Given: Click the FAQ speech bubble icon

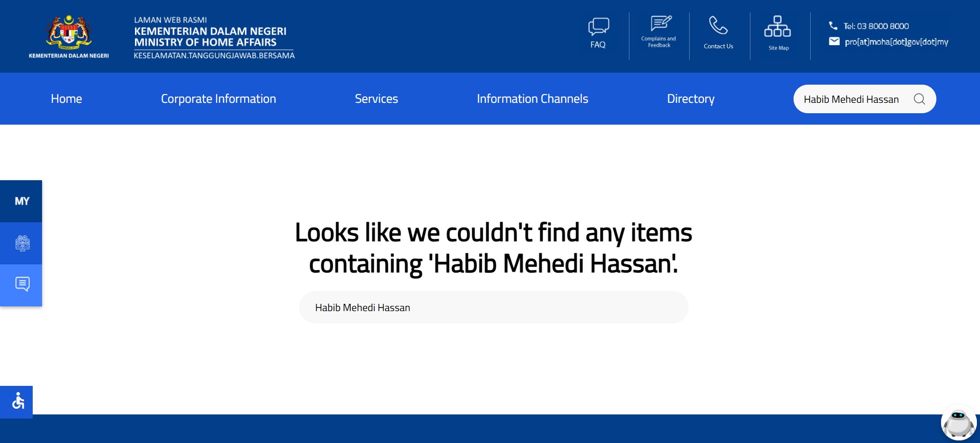Looking at the screenshot, I should click(x=598, y=26).
